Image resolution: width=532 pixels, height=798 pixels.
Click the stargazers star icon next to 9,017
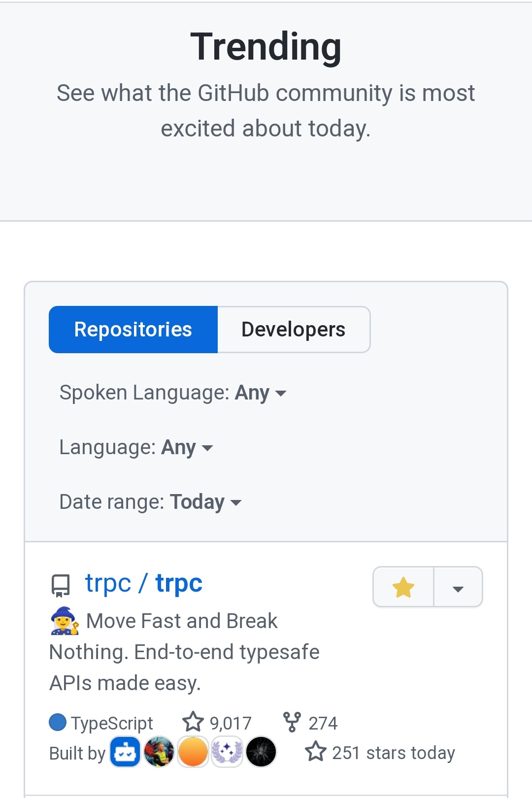193,722
